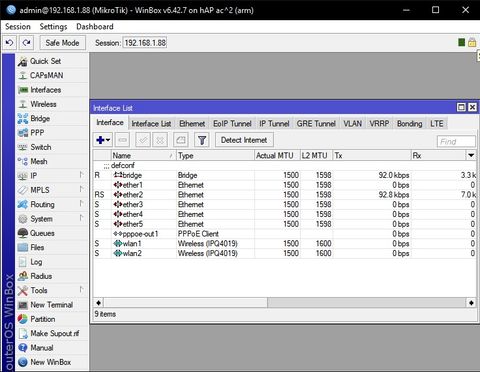Select the pppoe-out1 interface row
Image resolution: width=480 pixels, height=372 pixels.
tap(284, 234)
